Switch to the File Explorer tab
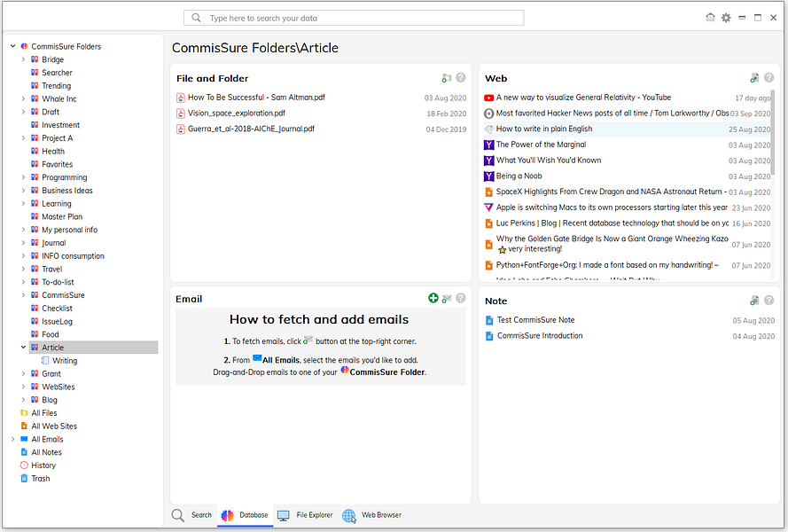Screen dimensions: 788x532 (x=305, y=515)
